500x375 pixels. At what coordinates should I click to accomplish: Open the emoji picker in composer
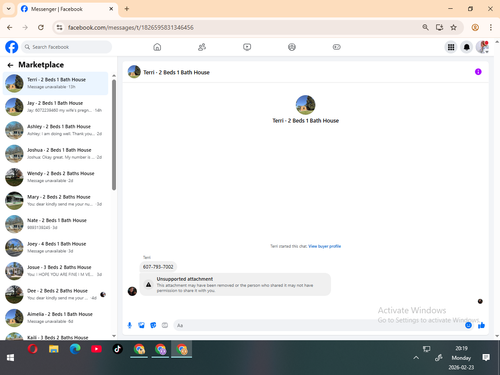click(468, 325)
